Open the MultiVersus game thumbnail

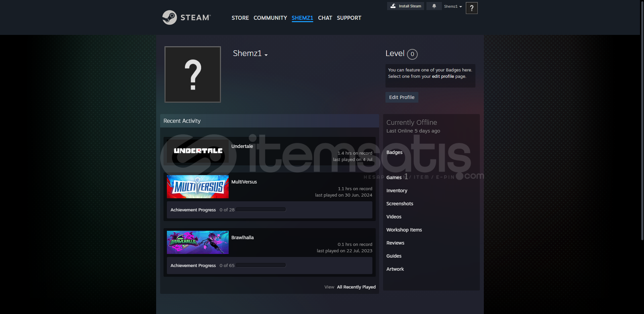(x=198, y=187)
